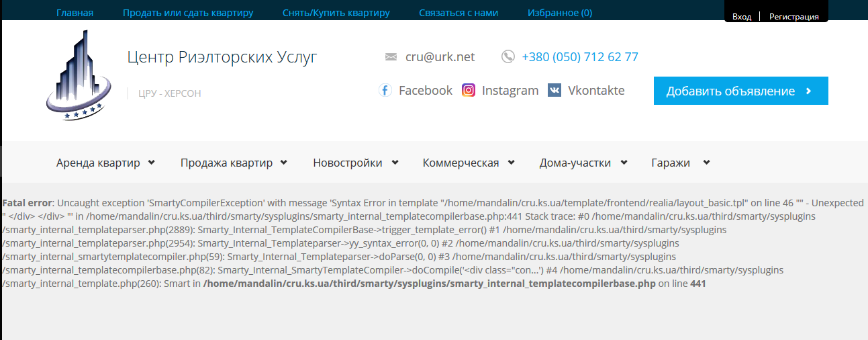Viewport: 868px width, 340px height.
Task: Open Избранное (0) favorites
Action: point(560,13)
